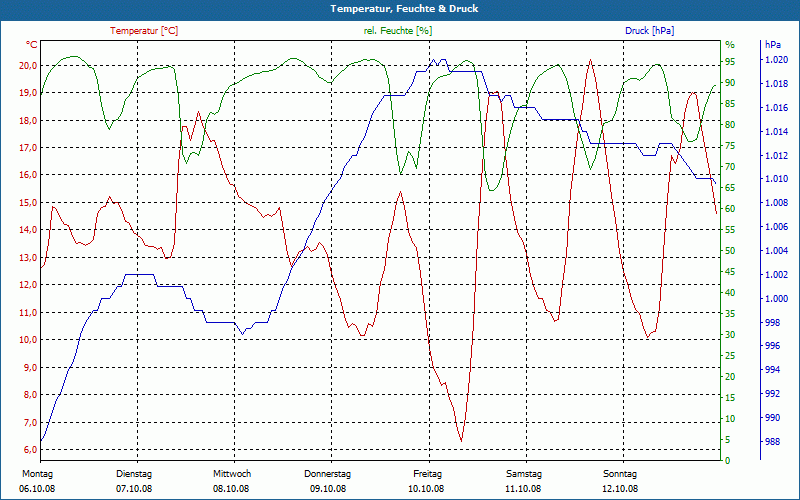Choose the blue 1.012 pressure axis value
This screenshot has height=500, width=800.
point(777,155)
